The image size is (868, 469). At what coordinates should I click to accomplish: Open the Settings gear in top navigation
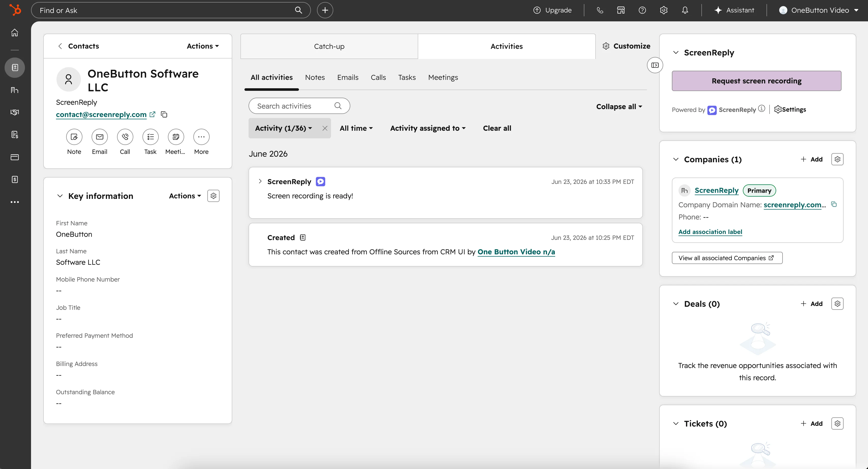click(x=663, y=10)
